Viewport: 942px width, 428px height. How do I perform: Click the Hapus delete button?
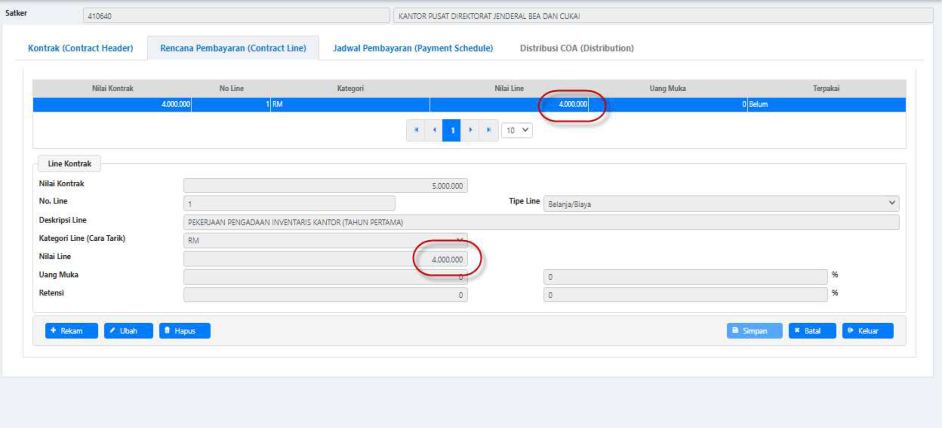coord(184,331)
